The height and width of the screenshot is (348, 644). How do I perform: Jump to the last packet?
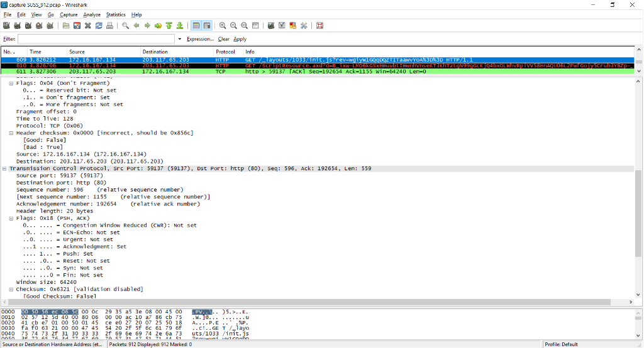tap(180, 26)
